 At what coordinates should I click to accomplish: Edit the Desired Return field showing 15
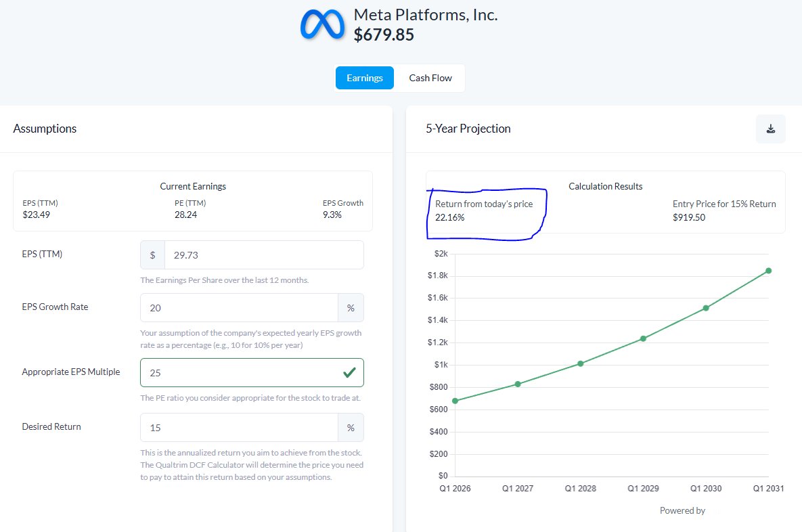coord(239,428)
